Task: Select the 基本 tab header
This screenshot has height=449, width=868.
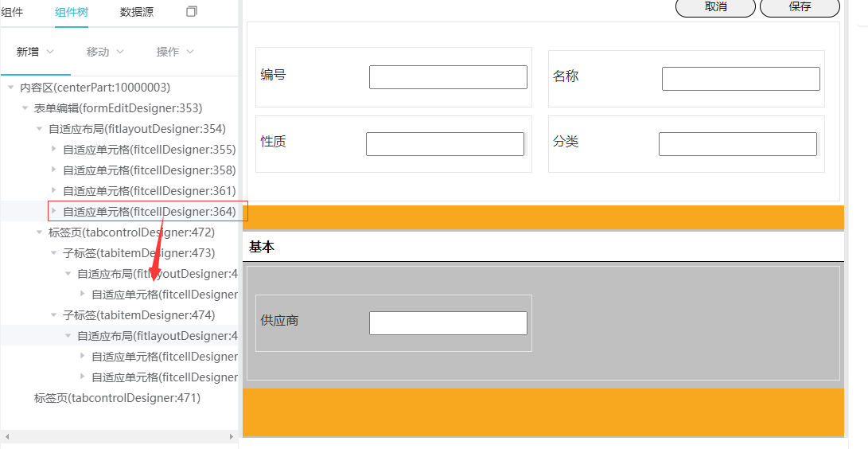Action: pyautogui.click(x=262, y=247)
